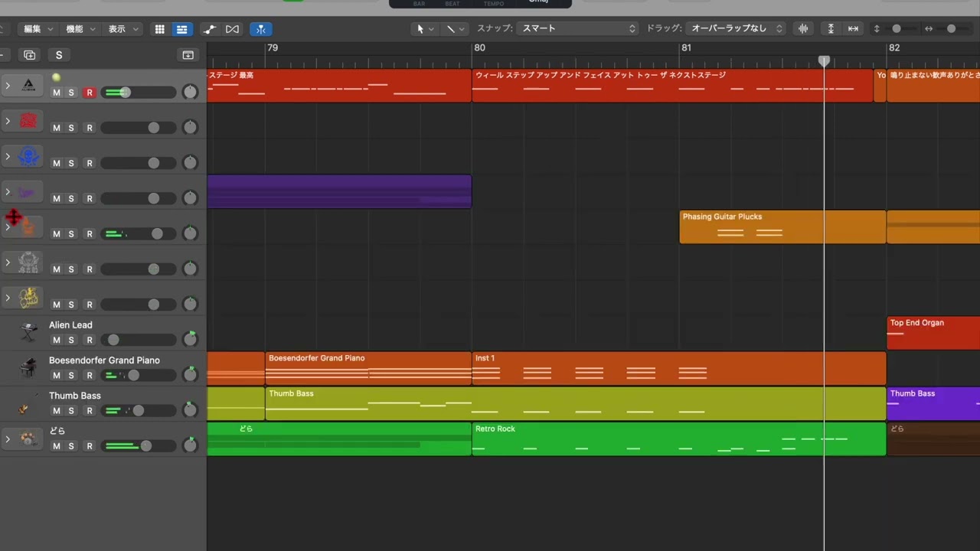Viewport: 980px width, 551px height.
Task: Click the global solo S button
Action: 59,55
